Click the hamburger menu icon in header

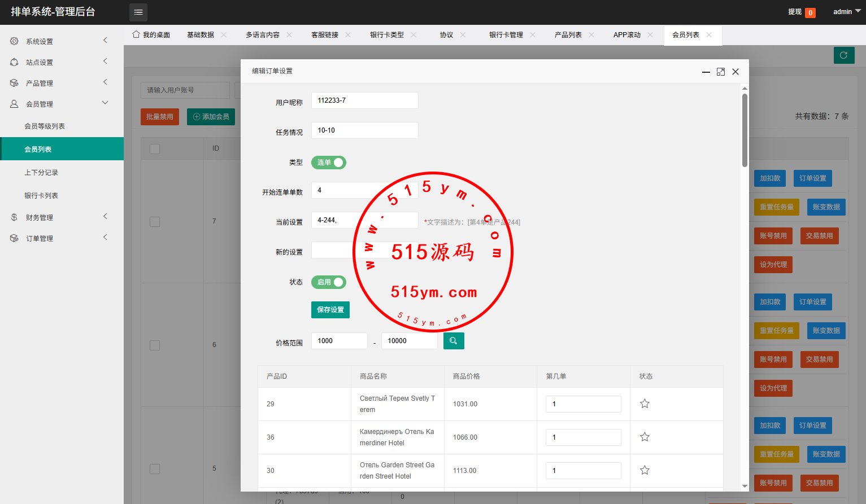[138, 12]
